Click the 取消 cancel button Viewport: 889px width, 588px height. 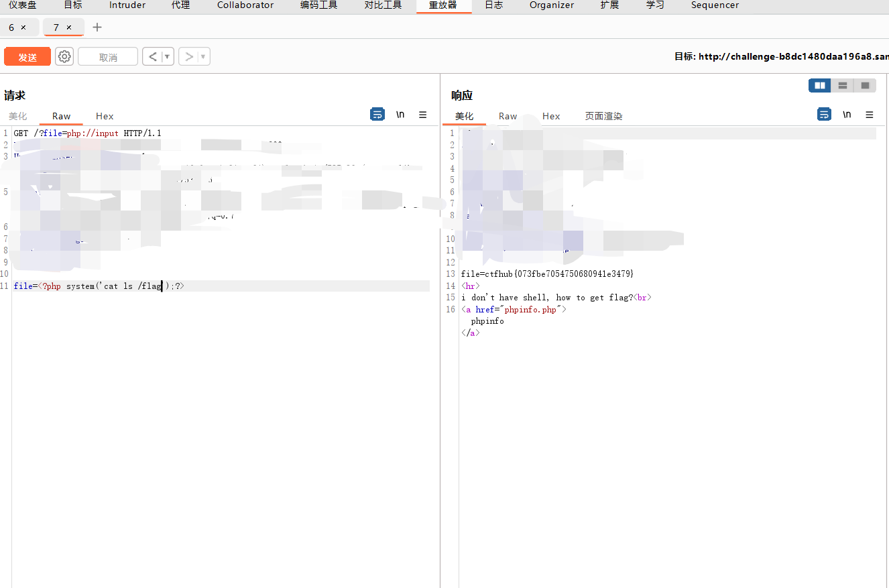tap(108, 57)
